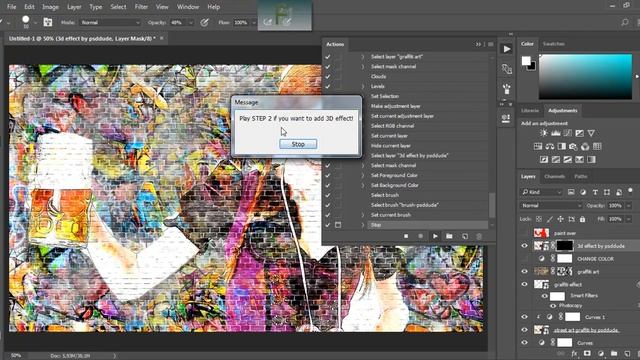640x360 pixels.
Task: Hide the 'graffiti art' layer
Action: tap(524, 271)
